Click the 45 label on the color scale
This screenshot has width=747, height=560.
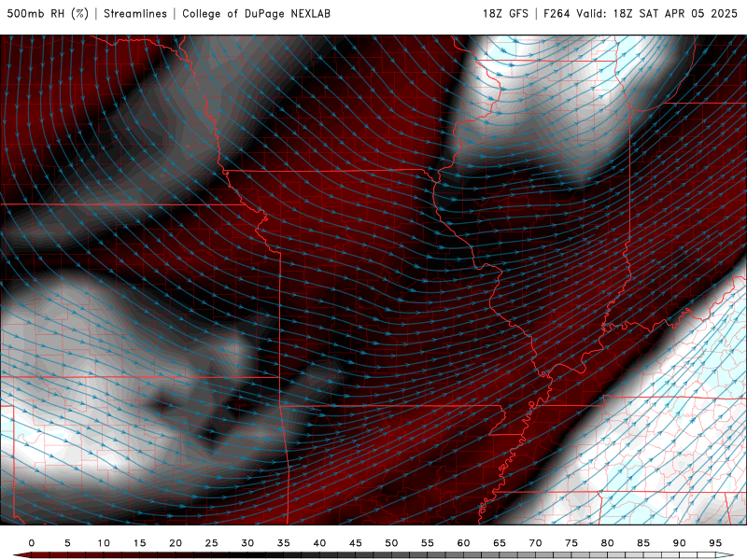tap(356, 543)
